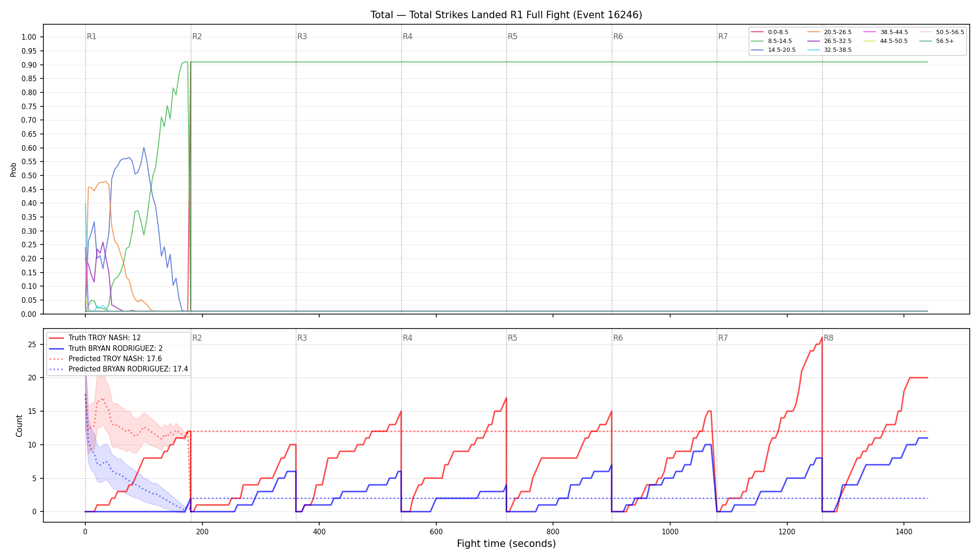This screenshot has width=980, height=560.
Task: Click the R3 round label in the Prob chart
Action: click(x=302, y=36)
